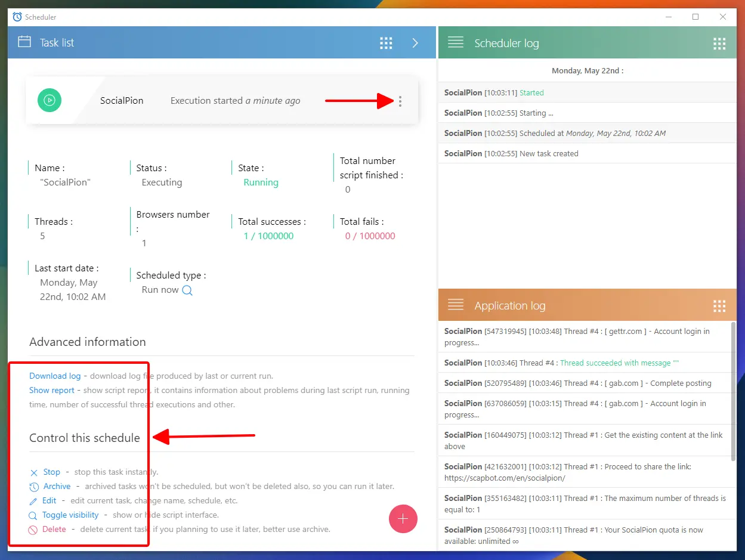Click the Download log link
The height and width of the screenshot is (560, 745).
point(55,376)
